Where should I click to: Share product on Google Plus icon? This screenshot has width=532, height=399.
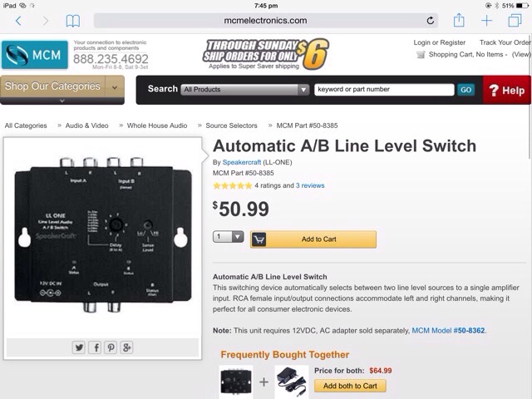(126, 347)
